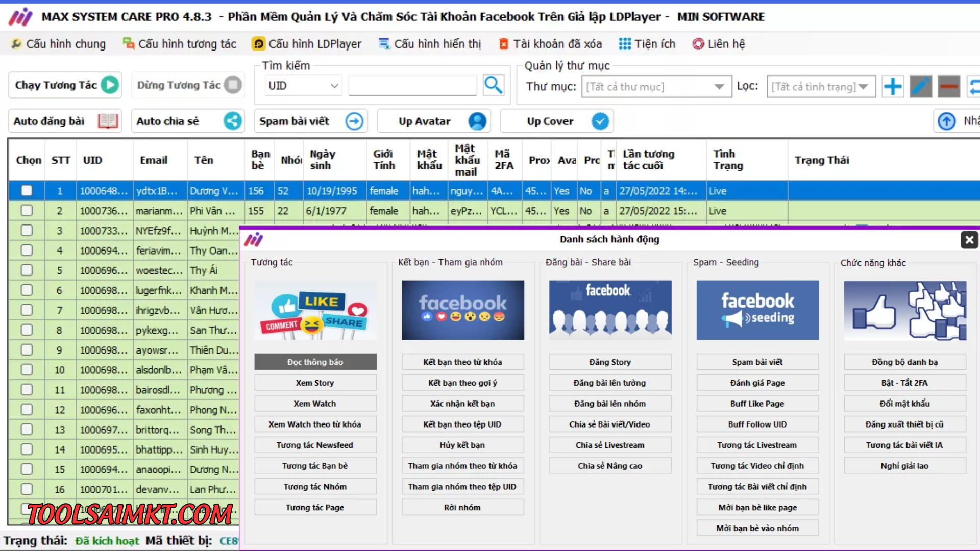Open Liên hệ menu
The height and width of the screenshot is (551, 980).
[x=719, y=44]
